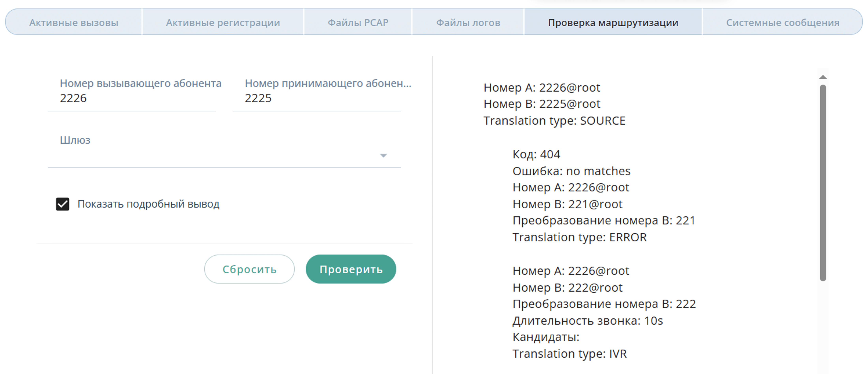The width and height of the screenshot is (868, 374).
Task: Expand the Шлюз dropdown arrow
Action: 383,156
